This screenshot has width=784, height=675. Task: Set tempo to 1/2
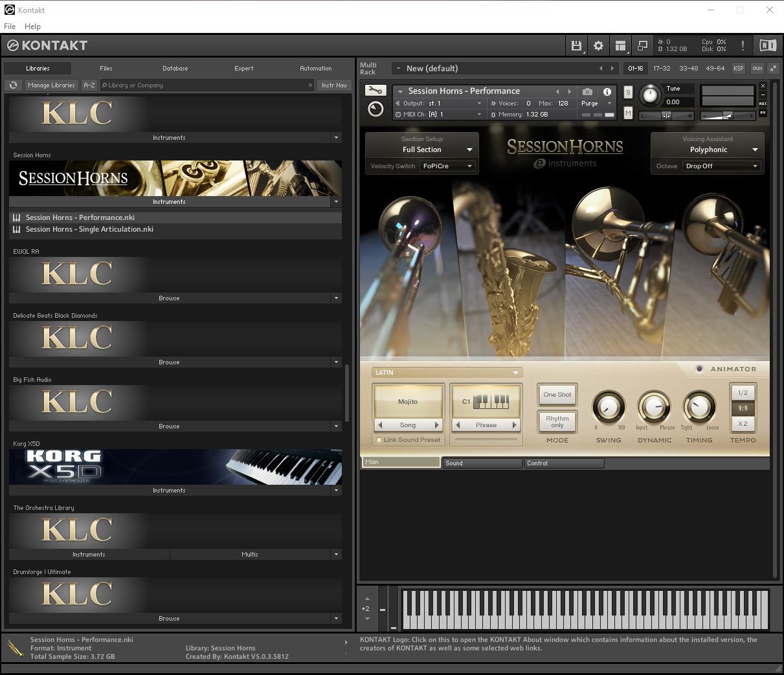[x=743, y=393]
